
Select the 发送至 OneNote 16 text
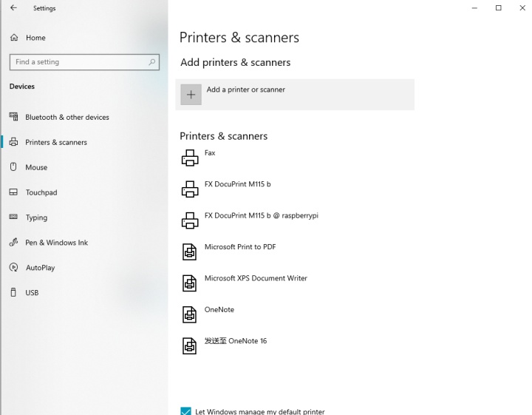(236, 341)
